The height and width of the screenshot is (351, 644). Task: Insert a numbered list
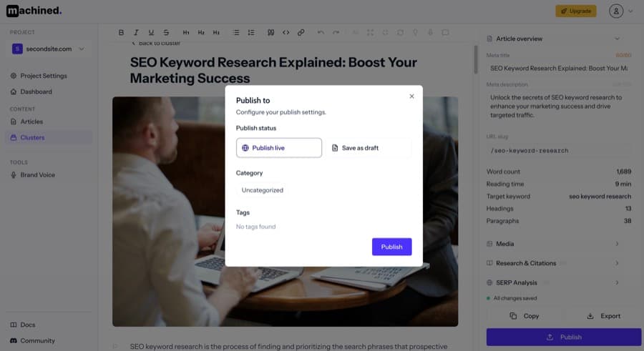point(251,32)
